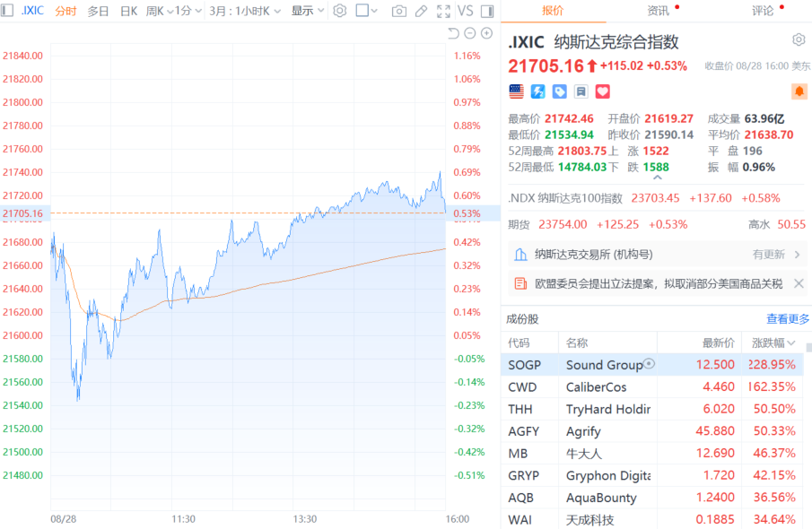Toggle the red heart favorite icon
This screenshot has width=812, height=529.
tap(602, 91)
